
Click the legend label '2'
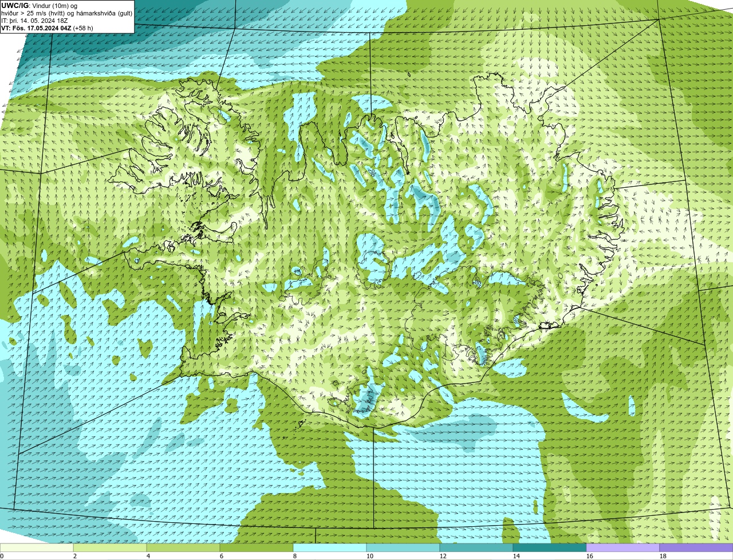coord(75,556)
